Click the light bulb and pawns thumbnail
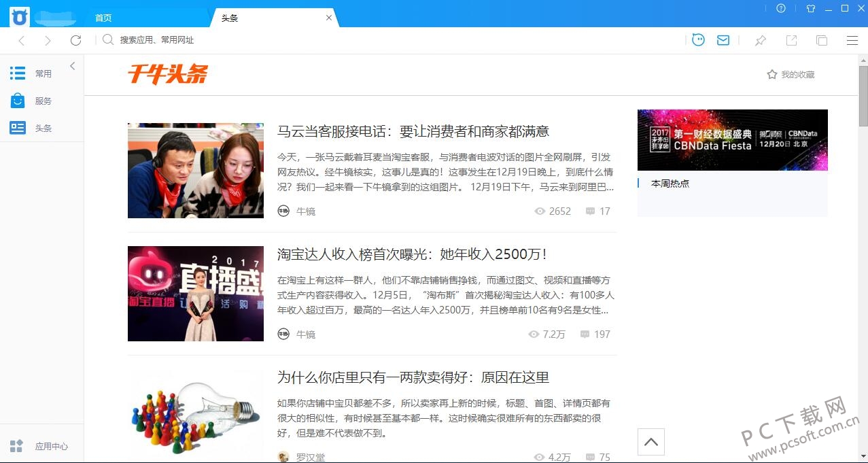The height and width of the screenshot is (463, 868). click(196, 416)
